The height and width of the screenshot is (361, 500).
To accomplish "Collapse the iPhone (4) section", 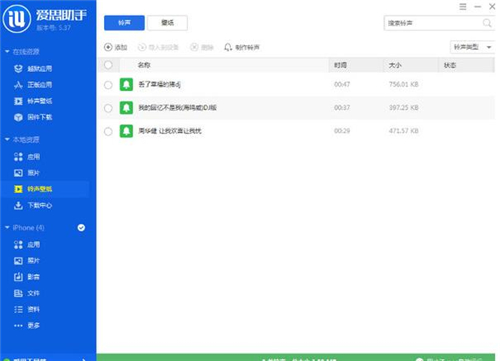I will (7, 228).
